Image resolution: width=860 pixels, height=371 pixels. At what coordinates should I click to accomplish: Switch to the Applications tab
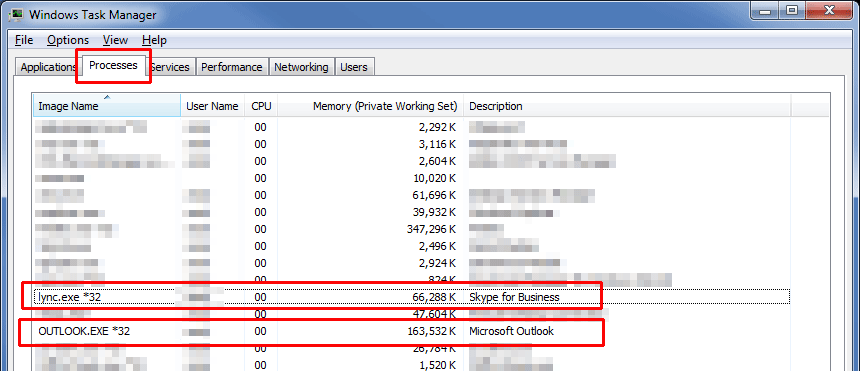[x=48, y=67]
